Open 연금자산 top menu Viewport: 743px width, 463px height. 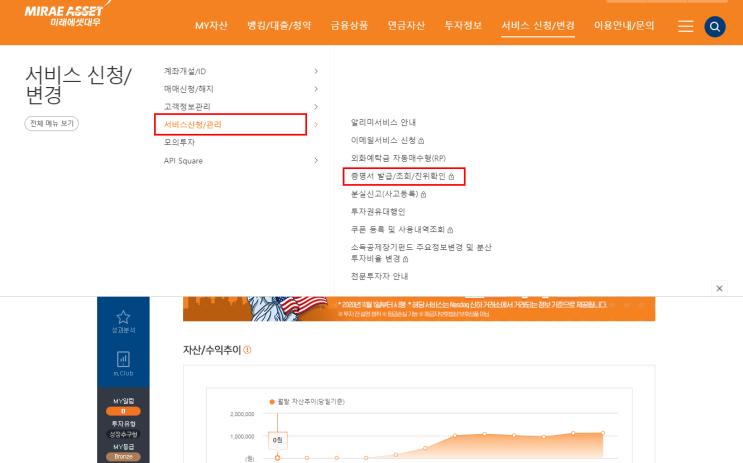point(406,26)
